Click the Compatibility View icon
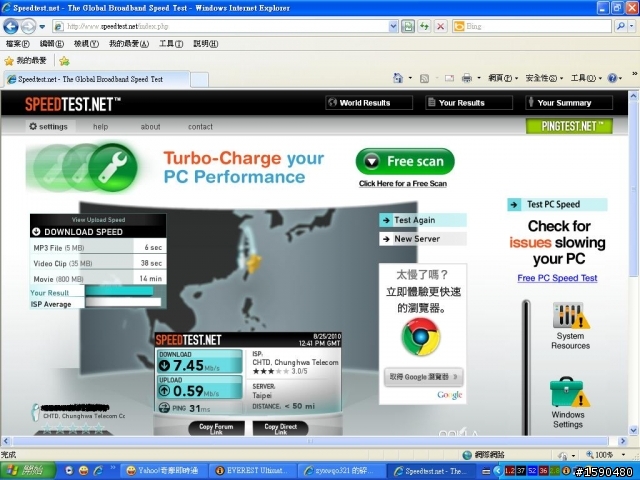640x480 pixels. pyautogui.click(x=407, y=27)
